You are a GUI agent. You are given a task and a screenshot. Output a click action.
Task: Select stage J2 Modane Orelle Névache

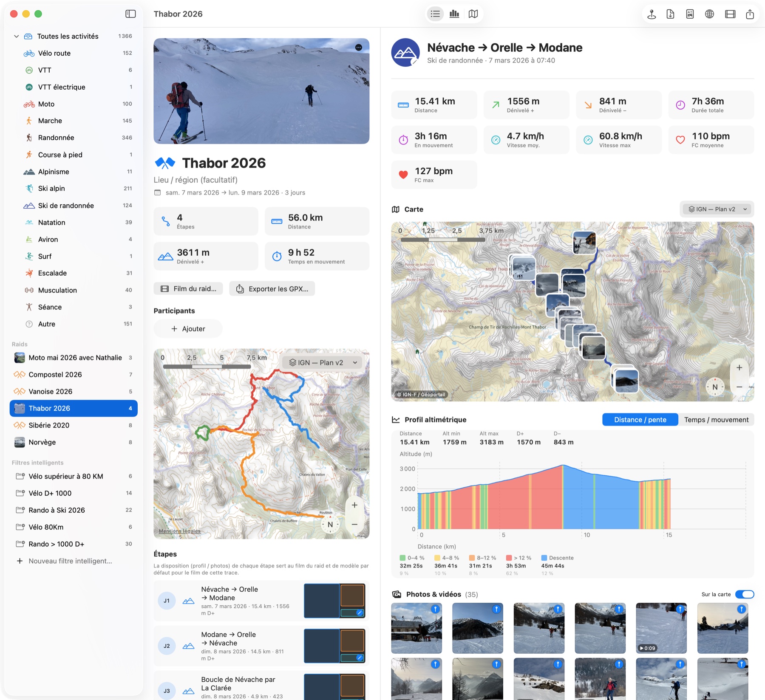261,646
